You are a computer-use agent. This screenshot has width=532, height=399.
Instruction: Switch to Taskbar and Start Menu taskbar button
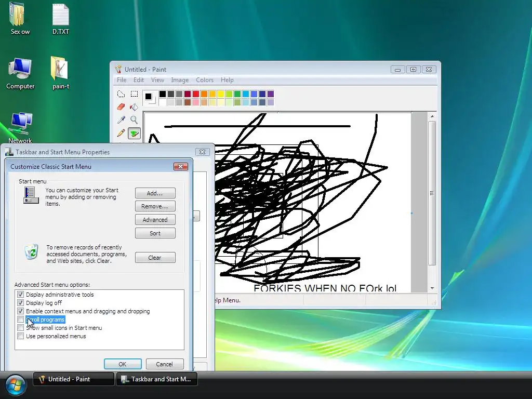point(157,379)
